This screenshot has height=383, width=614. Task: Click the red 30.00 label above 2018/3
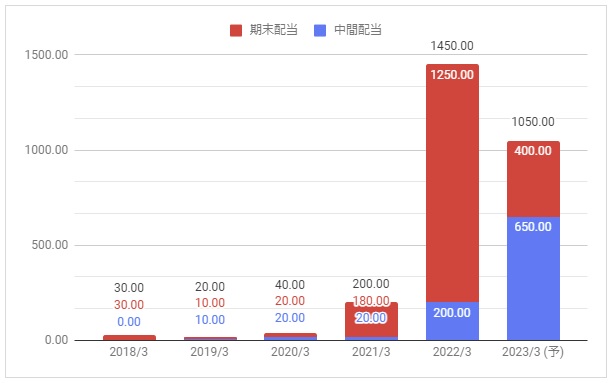pos(129,305)
